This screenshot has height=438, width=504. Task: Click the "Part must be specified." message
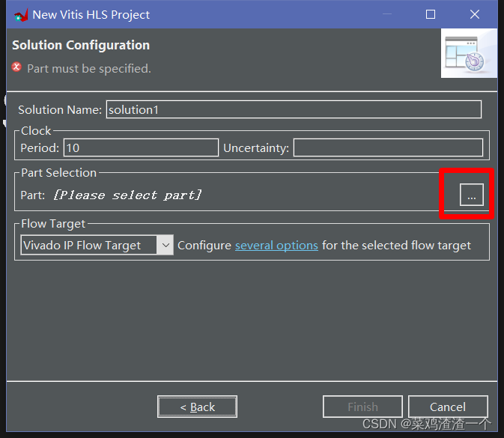[x=89, y=68]
